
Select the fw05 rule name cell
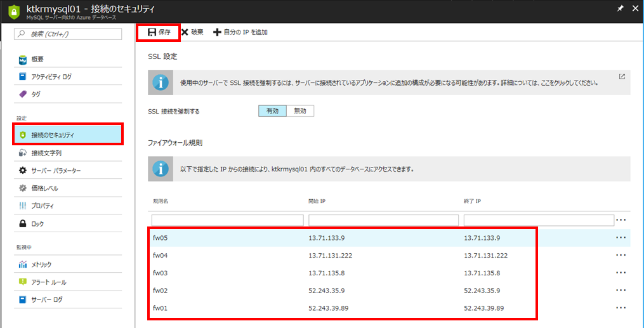pyautogui.click(x=160, y=238)
